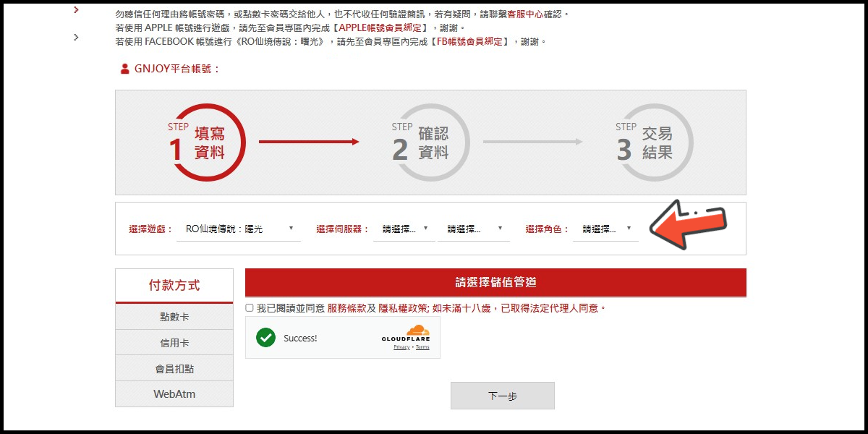Open the 隱私權政策 link
868x434 pixels.
[403, 308]
